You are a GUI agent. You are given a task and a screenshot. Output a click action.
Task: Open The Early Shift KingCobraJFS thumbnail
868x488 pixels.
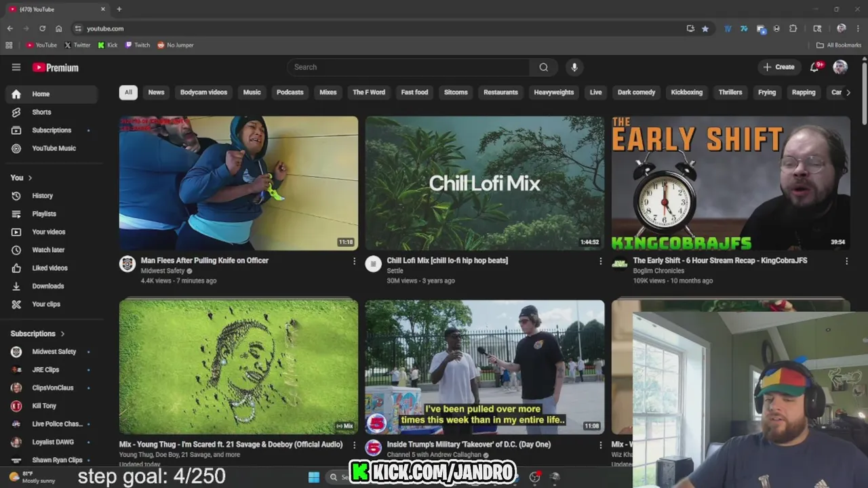coord(731,183)
